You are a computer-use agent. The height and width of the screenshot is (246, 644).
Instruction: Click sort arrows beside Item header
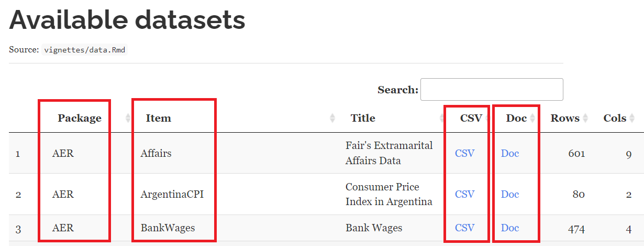point(332,119)
